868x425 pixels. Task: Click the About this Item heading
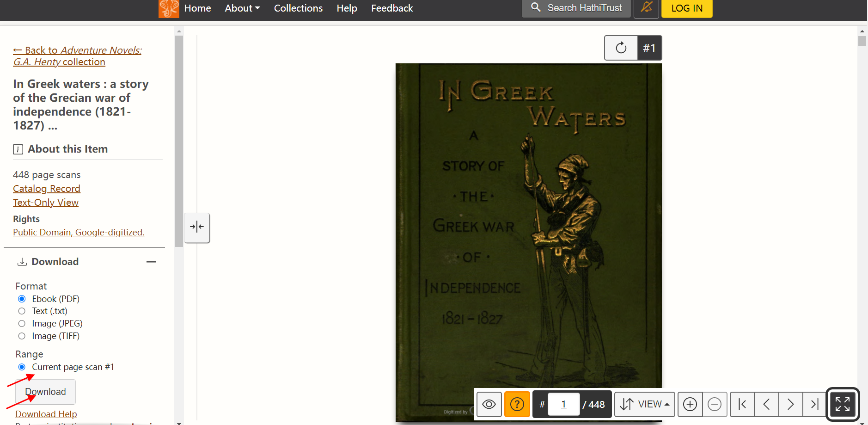coord(68,149)
